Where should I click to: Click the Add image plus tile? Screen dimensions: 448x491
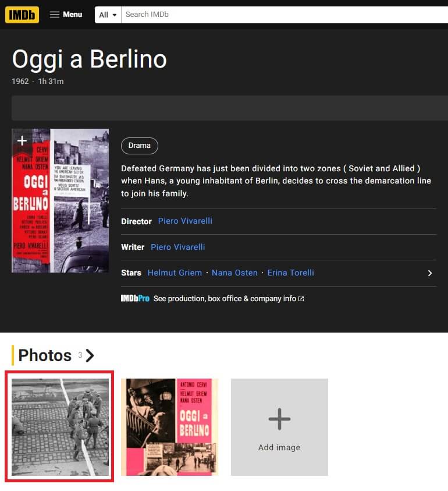click(x=279, y=427)
